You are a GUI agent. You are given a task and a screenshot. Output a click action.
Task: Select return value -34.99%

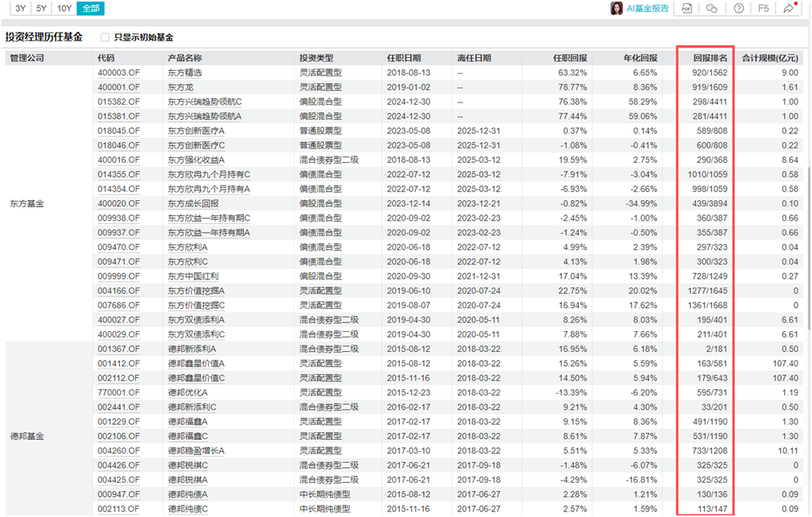640,203
